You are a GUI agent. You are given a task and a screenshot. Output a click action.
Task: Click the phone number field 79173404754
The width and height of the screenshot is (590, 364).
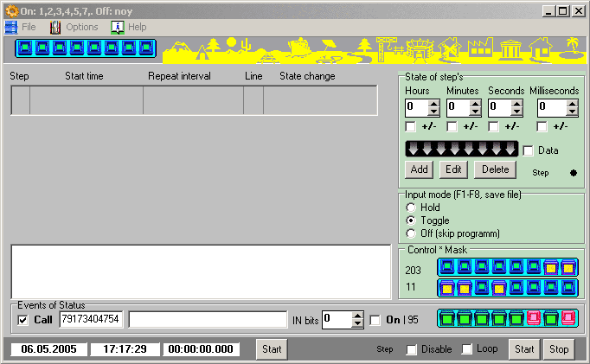92,320
